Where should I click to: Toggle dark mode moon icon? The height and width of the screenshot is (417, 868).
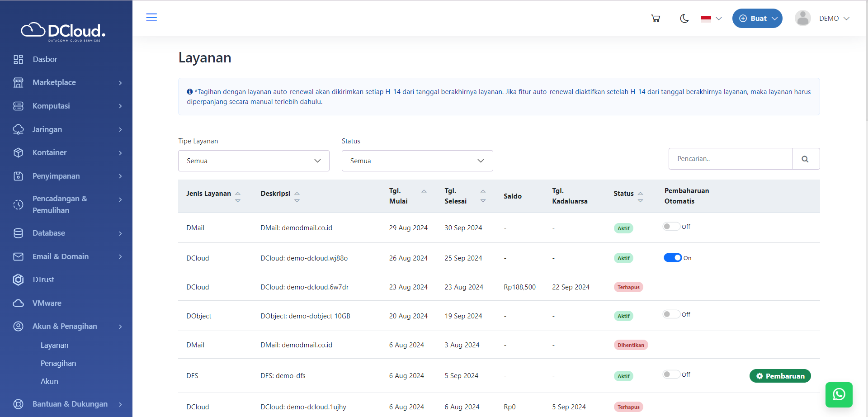pyautogui.click(x=684, y=19)
